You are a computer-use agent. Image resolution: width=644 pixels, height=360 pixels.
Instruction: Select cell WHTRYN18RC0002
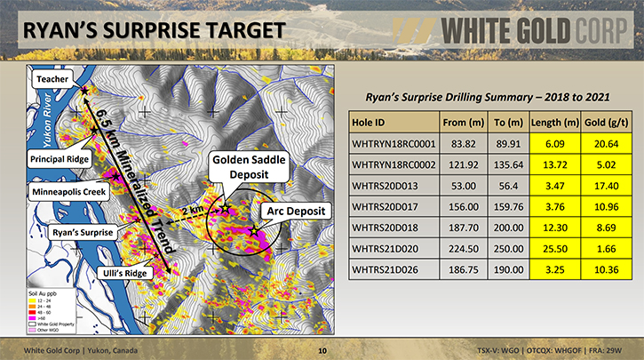pyautogui.click(x=394, y=164)
